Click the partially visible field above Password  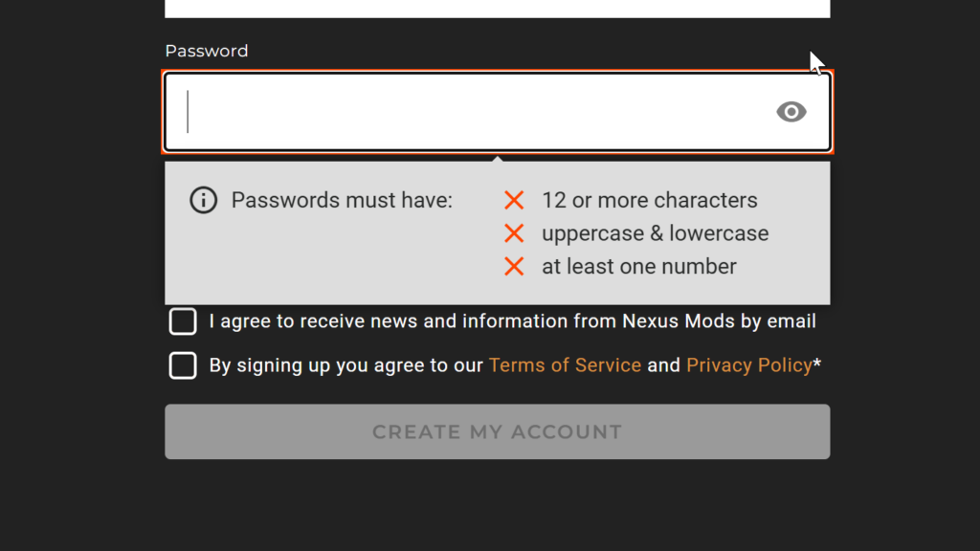498,8
